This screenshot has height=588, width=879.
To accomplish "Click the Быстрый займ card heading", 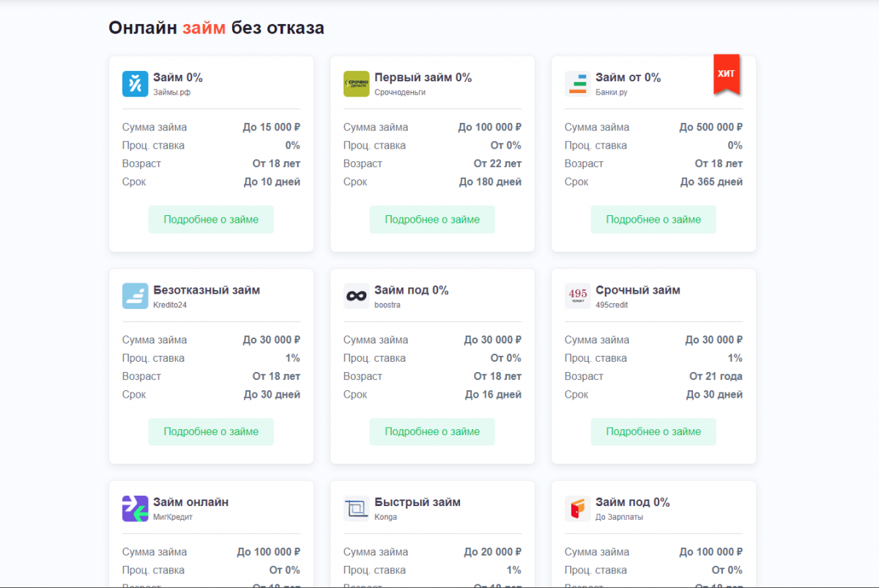I will (418, 502).
